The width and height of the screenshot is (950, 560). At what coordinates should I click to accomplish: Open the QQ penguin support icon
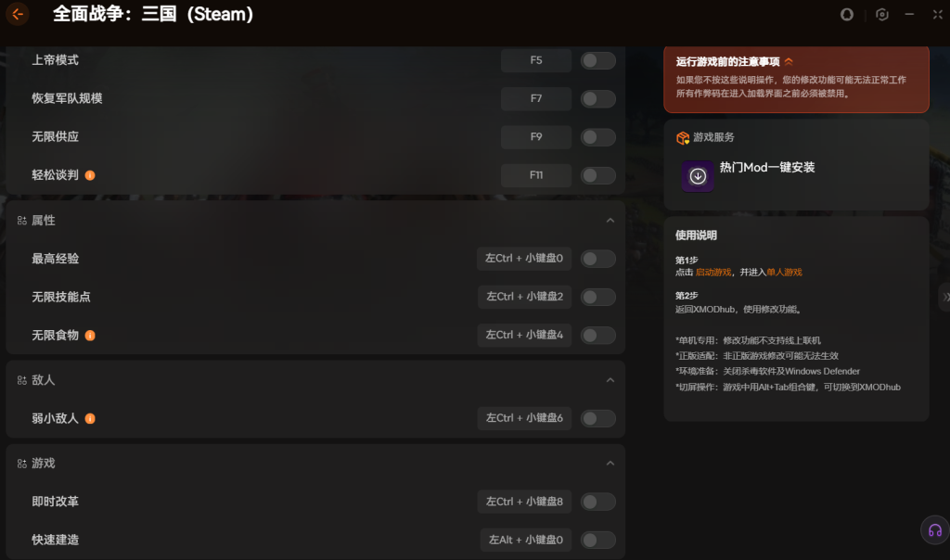tap(846, 15)
